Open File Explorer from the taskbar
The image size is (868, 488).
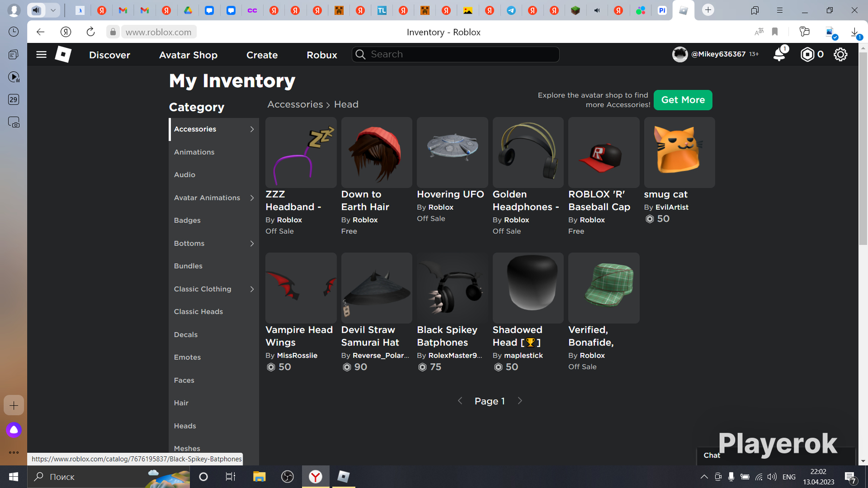259,477
